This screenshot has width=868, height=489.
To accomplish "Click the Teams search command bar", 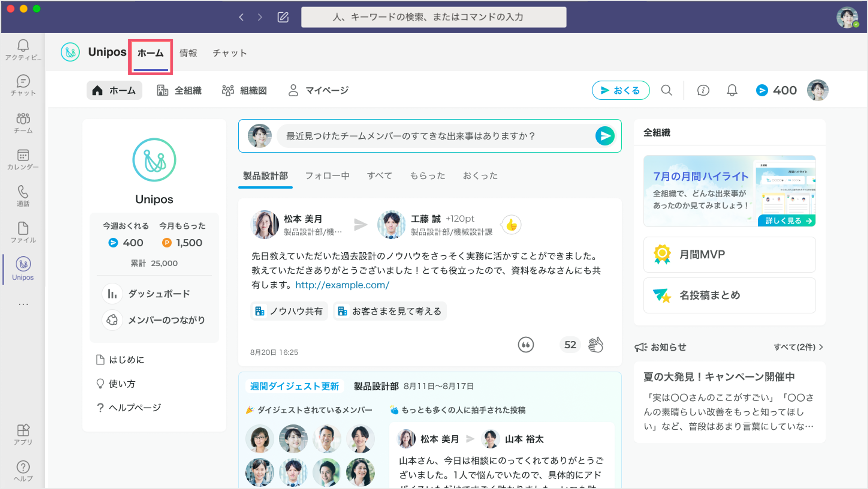I will (x=434, y=17).
